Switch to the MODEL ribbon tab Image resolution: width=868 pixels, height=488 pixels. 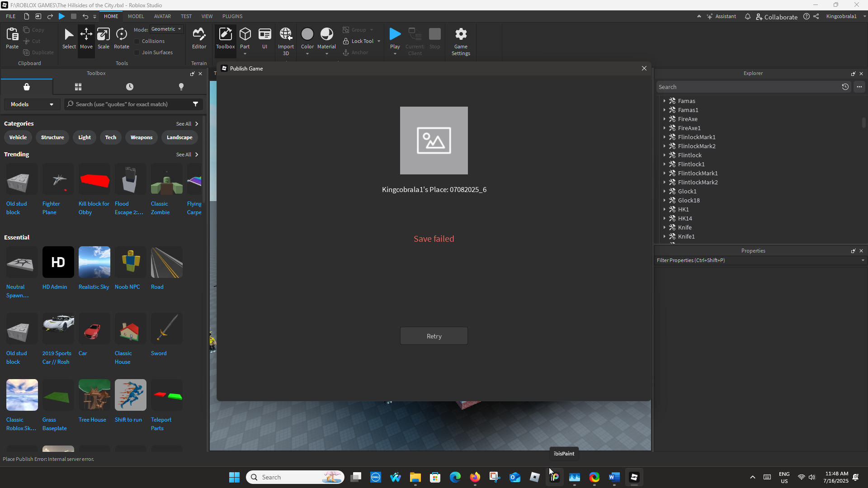point(136,16)
